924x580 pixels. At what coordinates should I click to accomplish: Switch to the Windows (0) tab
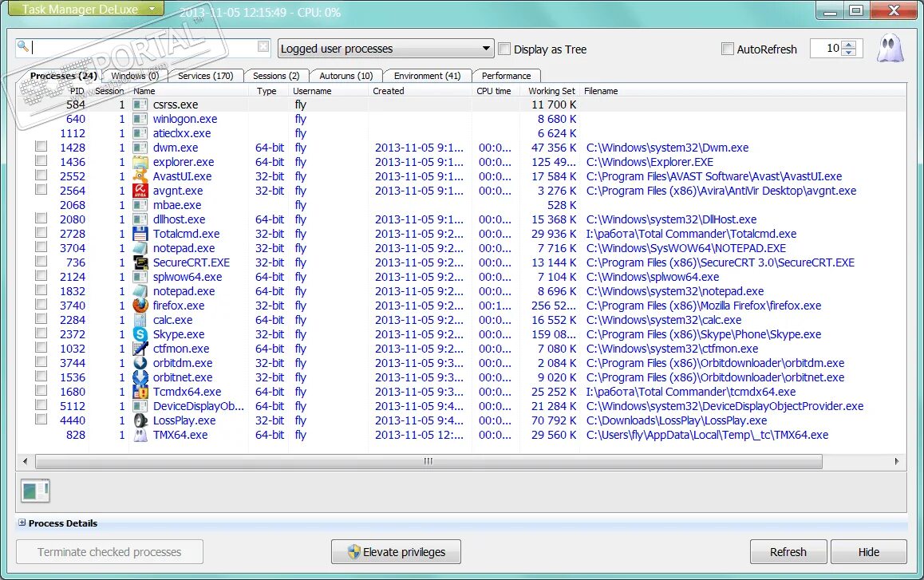tap(135, 76)
